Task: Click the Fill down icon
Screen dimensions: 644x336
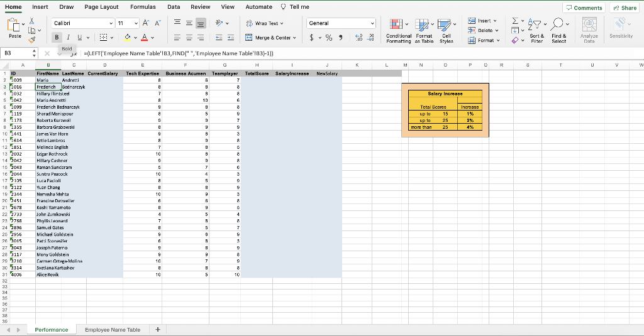Action: pyautogui.click(x=515, y=31)
